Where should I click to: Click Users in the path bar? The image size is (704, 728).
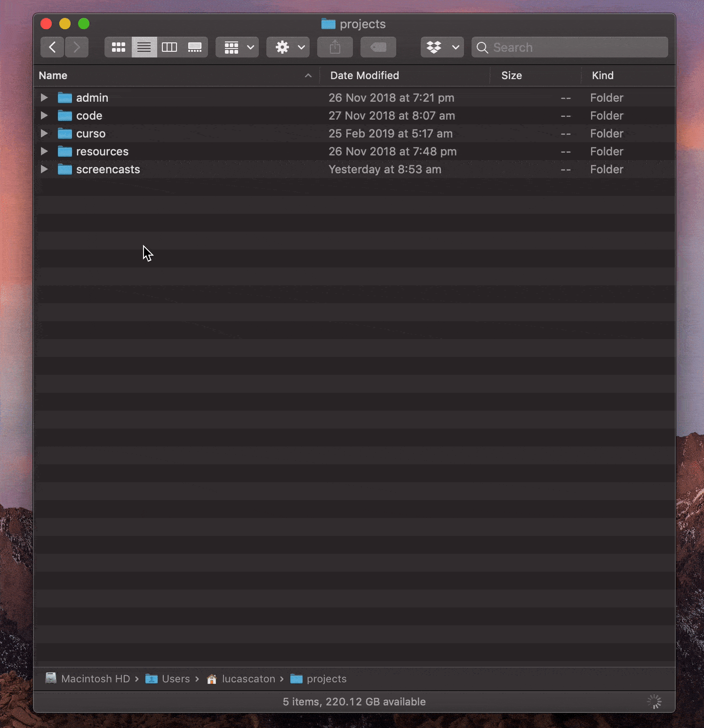click(x=176, y=679)
